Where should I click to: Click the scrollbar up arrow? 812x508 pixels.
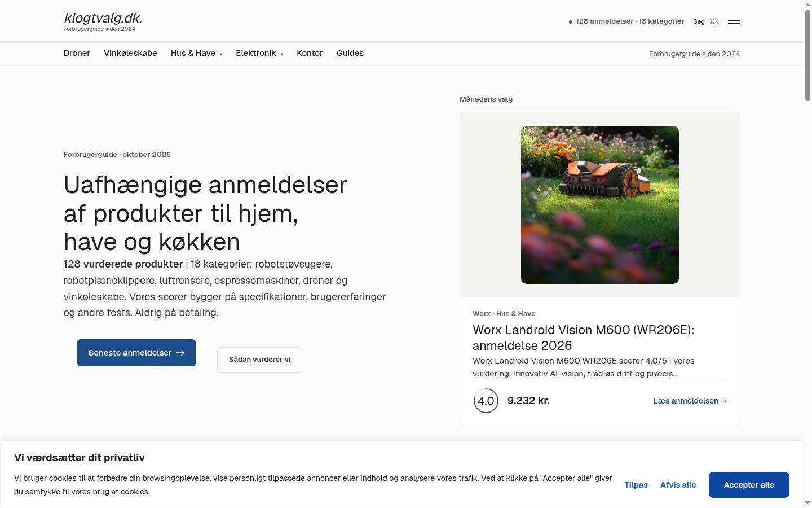pos(807,5)
